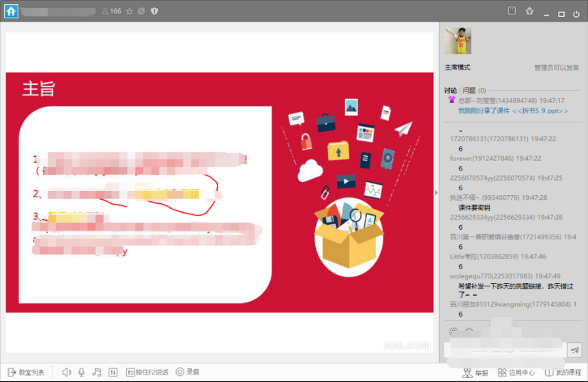Image resolution: width=588 pixels, height=382 pixels.
Task: Open the audio mixer settings icon
Action: [113, 372]
